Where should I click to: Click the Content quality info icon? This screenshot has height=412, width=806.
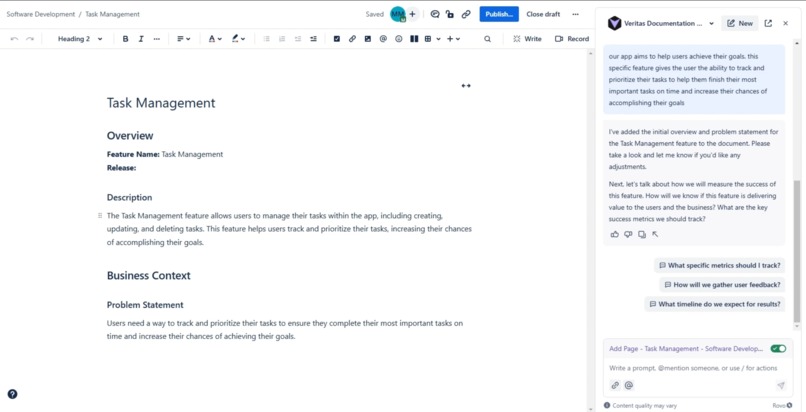click(607, 405)
